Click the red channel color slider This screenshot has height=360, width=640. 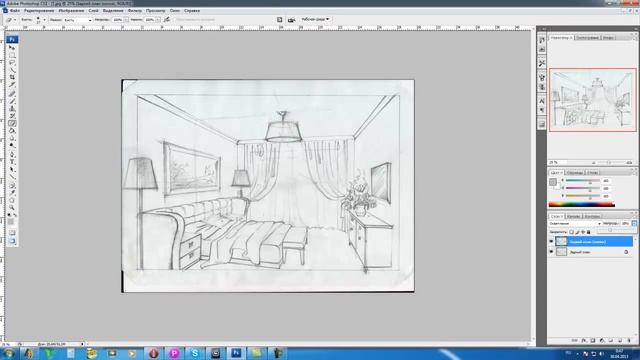583,180
